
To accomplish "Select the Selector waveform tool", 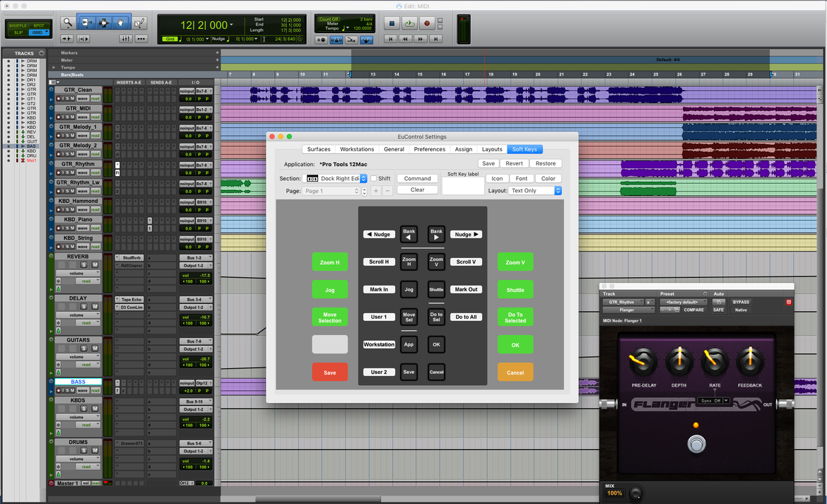I will pyautogui.click(x=103, y=23).
